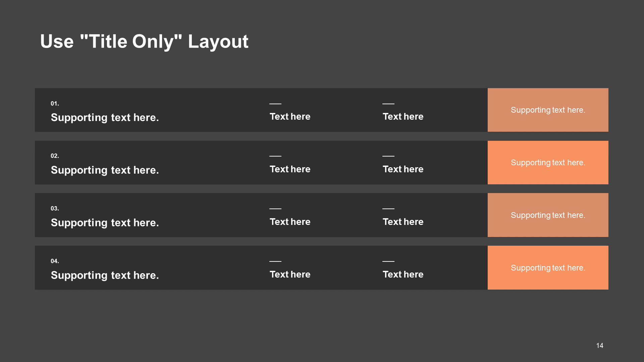Click the "04." row number label
Screen dimensions: 644x362
55,261
